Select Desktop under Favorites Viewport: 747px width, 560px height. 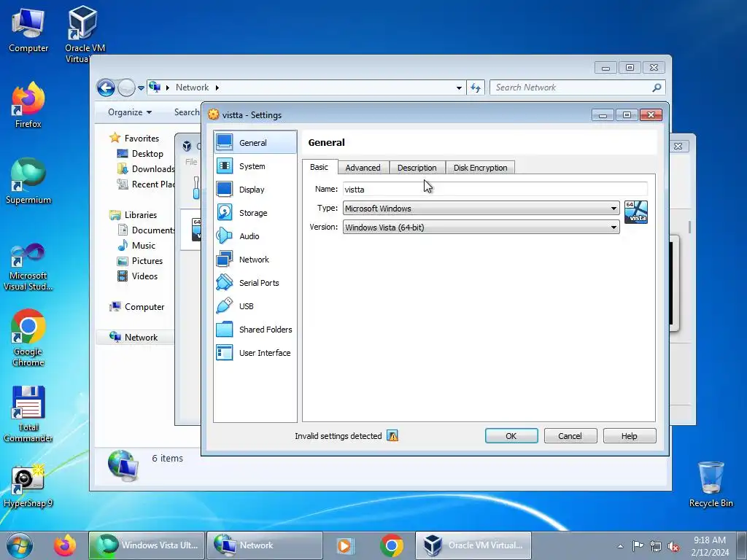[x=140, y=154]
